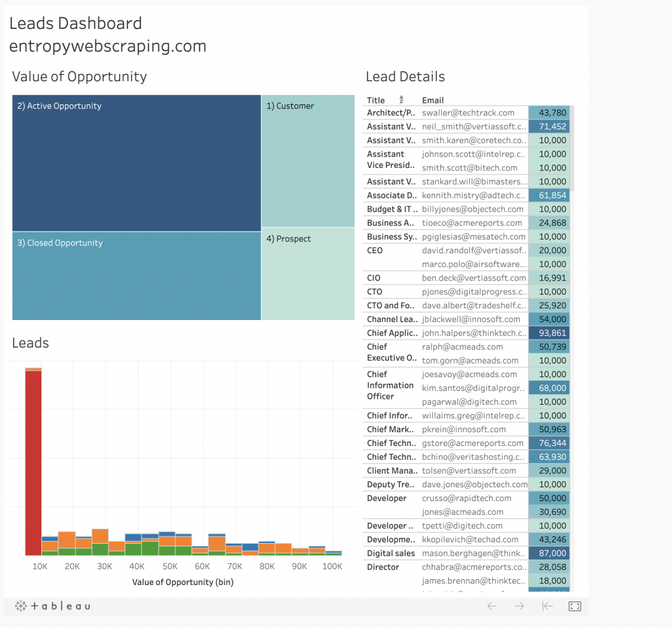The width and height of the screenshot is (672, 627).
Task: Click the Chief Information Officer title
Action: 390,385
